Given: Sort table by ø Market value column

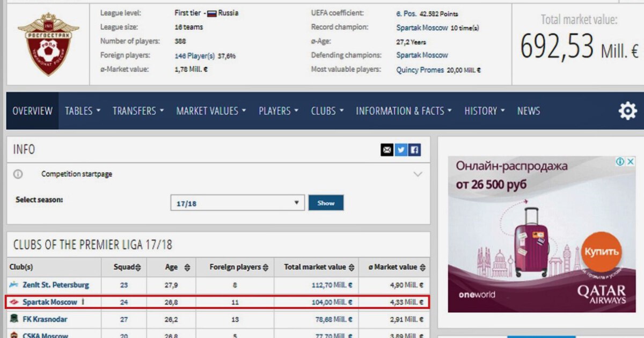Looking at the screenshot, I should tap(396, 267).
